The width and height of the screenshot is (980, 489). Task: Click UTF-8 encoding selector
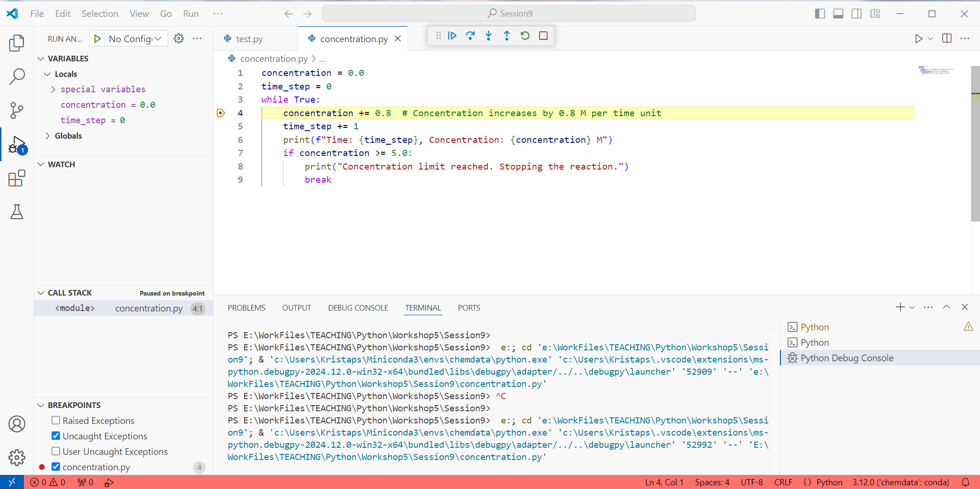[x=751, y=482]
